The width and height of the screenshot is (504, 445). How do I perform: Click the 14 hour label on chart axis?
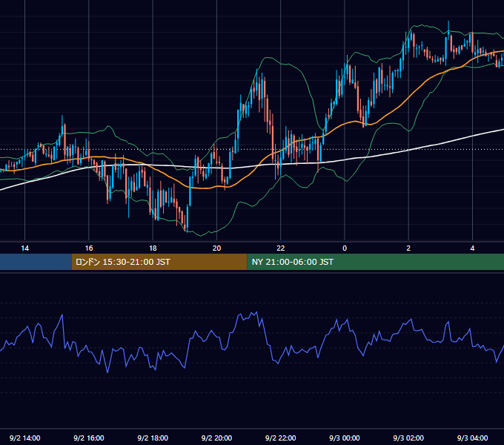pos(24,248)
